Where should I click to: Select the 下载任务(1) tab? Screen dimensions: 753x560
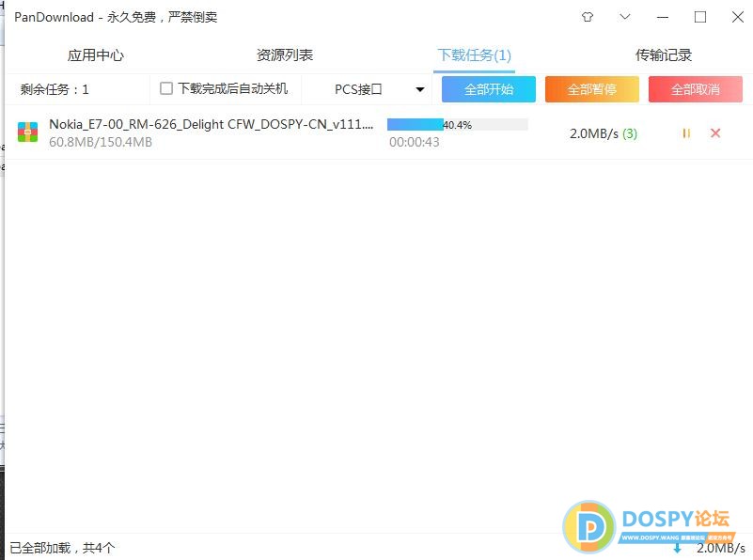[474, 55]
